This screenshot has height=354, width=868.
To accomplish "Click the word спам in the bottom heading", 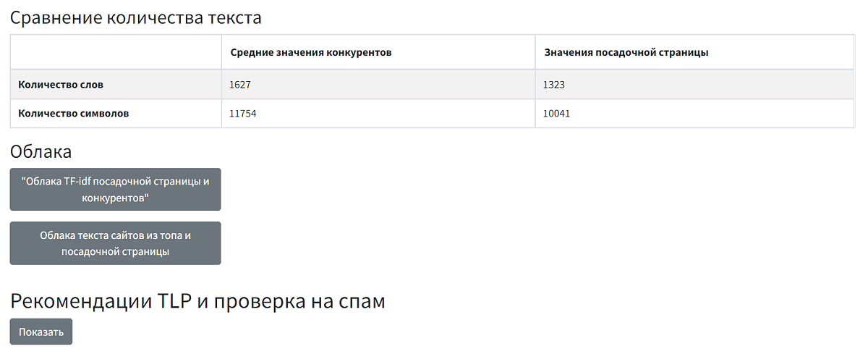I will [x=362, y=302].
